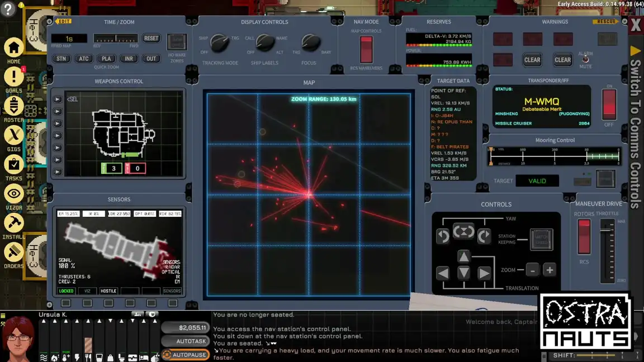Adjust the time REV/FWD slider
The image size is (644, 362).
pyautogui.click(x=115, y=39)
